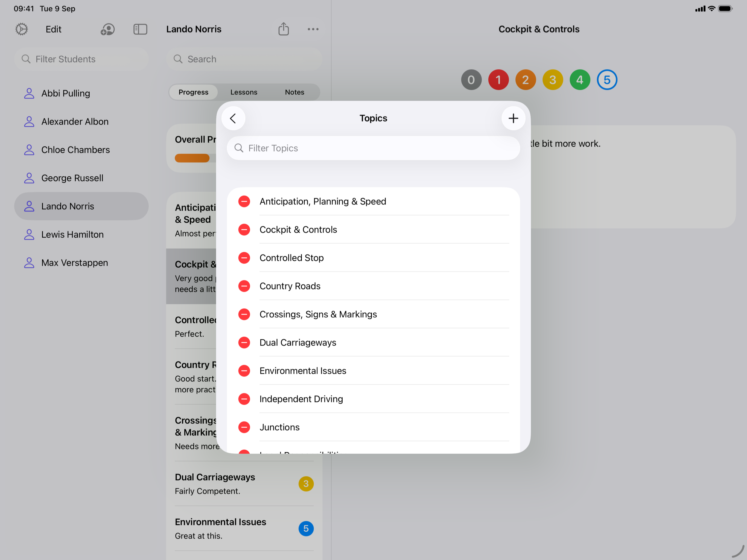Open the settings gear icon
This screenshot has width=747, height=560.
point(22,29)
